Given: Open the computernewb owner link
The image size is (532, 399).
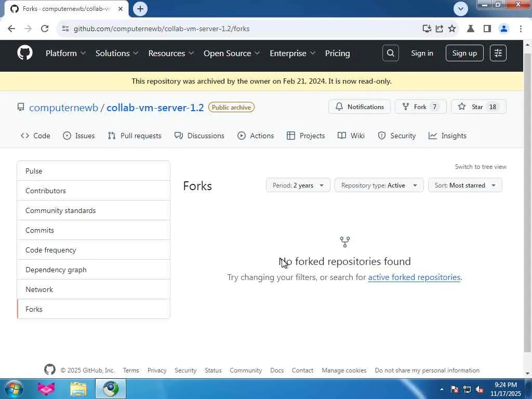Looking at the screenshot, I should pos(63,108).
